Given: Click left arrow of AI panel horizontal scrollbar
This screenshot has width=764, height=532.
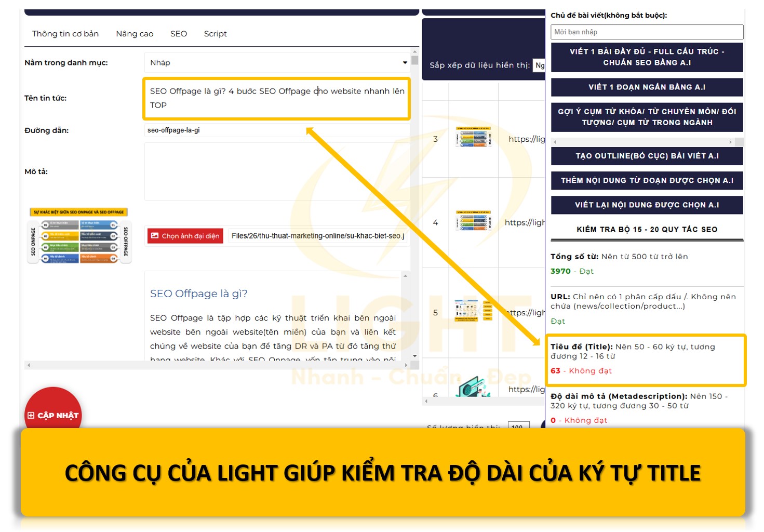Looking at the screenshot, I should 555,142.
